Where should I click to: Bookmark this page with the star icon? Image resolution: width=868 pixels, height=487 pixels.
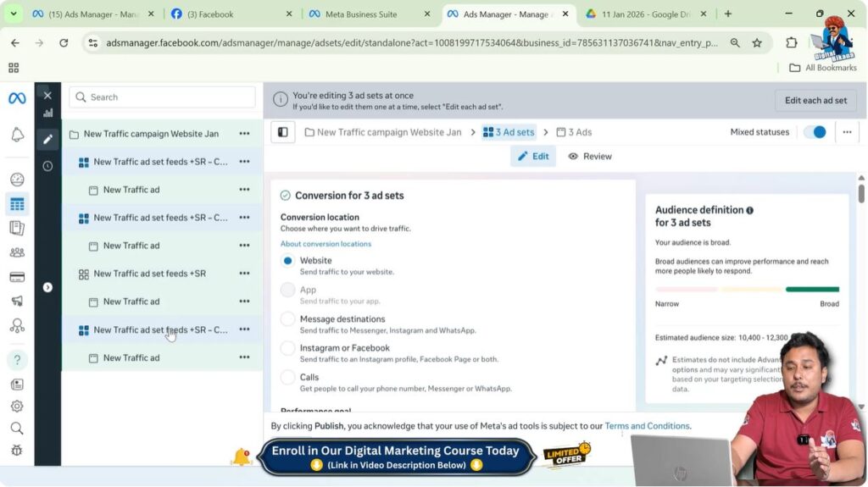click(x=757, y=42)
